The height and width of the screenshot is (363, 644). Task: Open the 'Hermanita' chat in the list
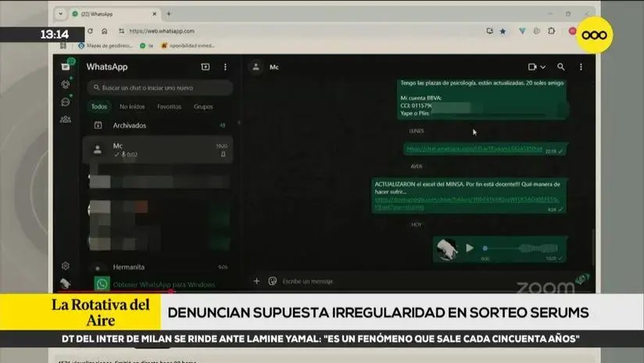[158, 267]
